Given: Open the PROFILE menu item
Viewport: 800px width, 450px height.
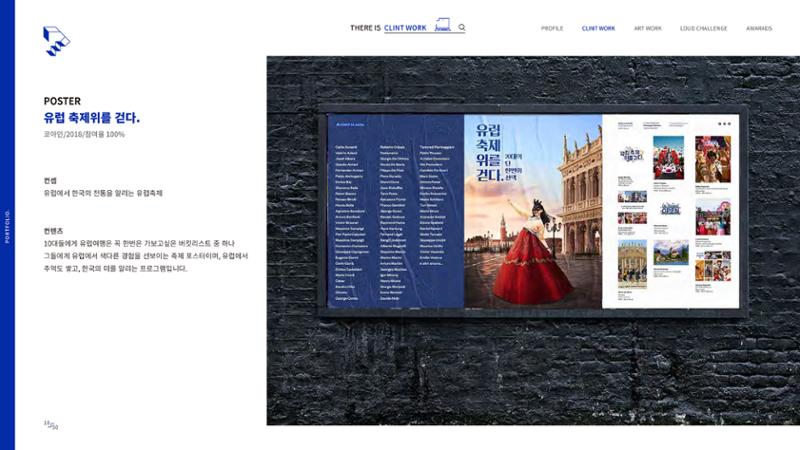Looking at the screenshot, I should (552, 29).
